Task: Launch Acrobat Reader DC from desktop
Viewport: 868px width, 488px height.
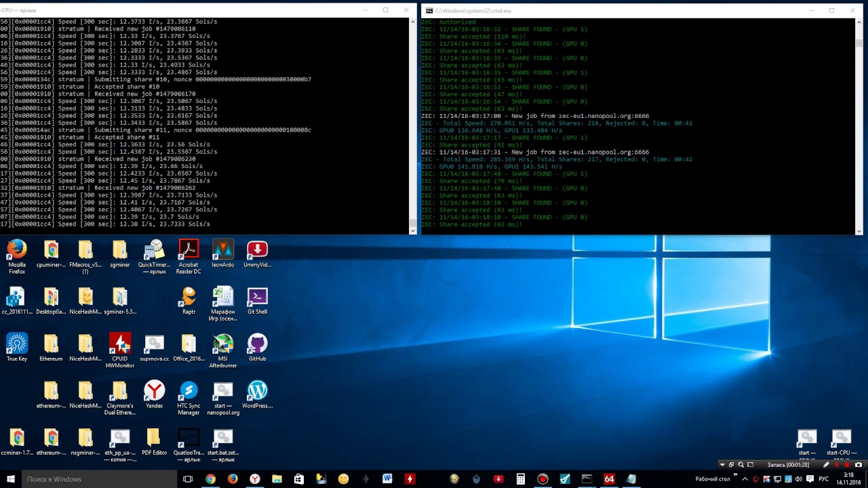Action: pyautogui.click(x=189, y=251)
